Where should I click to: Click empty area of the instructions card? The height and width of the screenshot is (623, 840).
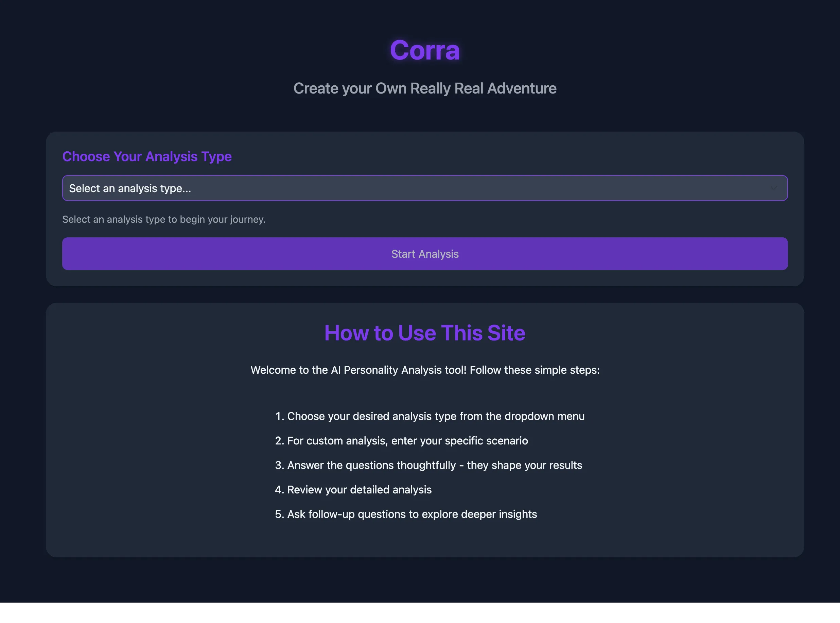point(151,471)
